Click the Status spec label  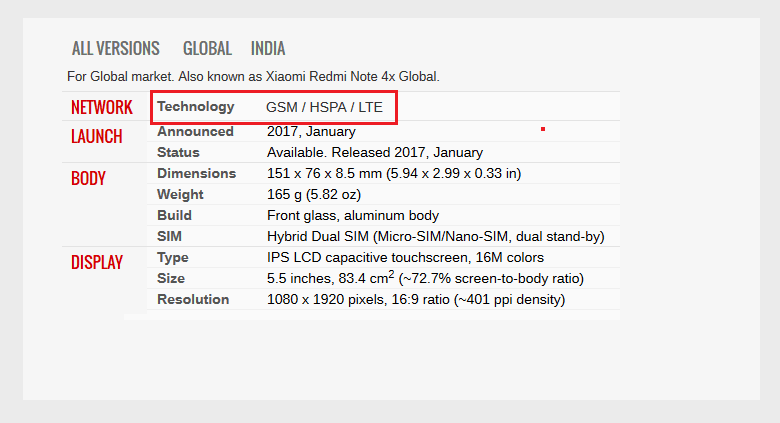coord(178,152)
